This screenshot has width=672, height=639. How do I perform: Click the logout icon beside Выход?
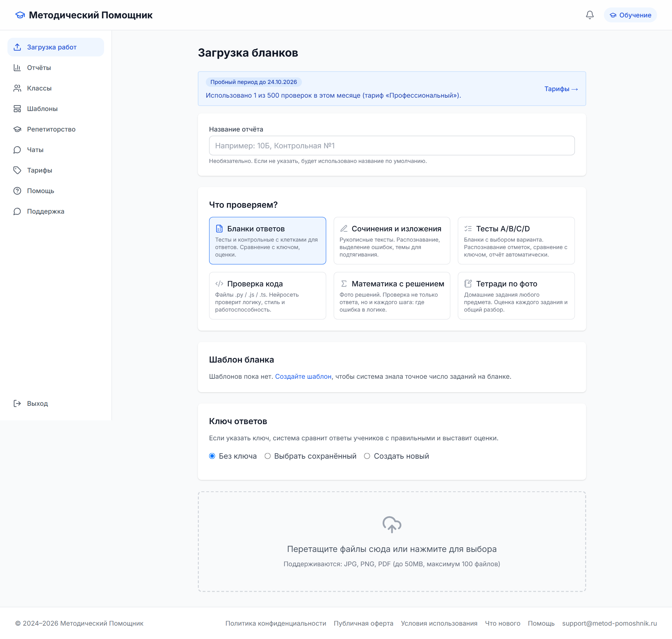17,403
